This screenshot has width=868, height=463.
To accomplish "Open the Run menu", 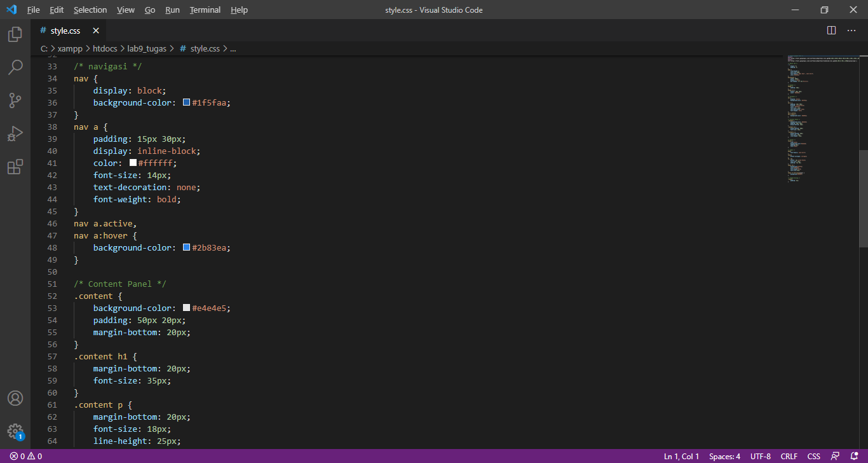I will coord(172,10).
